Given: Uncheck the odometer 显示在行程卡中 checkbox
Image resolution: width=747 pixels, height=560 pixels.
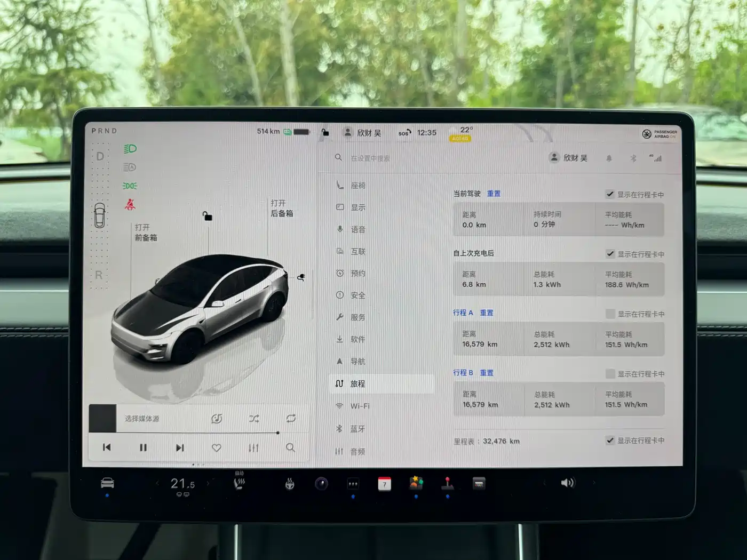Looking at the screenshot, I should pyautogui.click(x=610, y=441).
